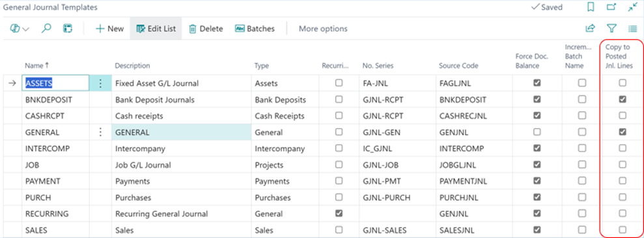The width and height of the screenshot is (644, 238).
Task: Check Force Doc. Balance for GENERAL row
Action: [x=537, y=132]
